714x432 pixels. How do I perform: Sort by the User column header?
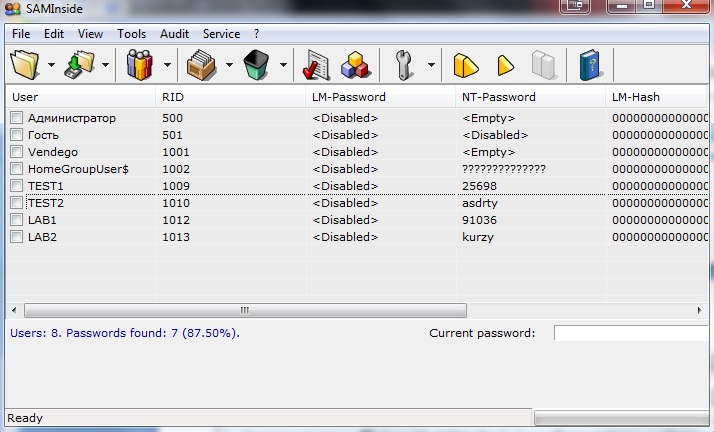tap(81, 97)
